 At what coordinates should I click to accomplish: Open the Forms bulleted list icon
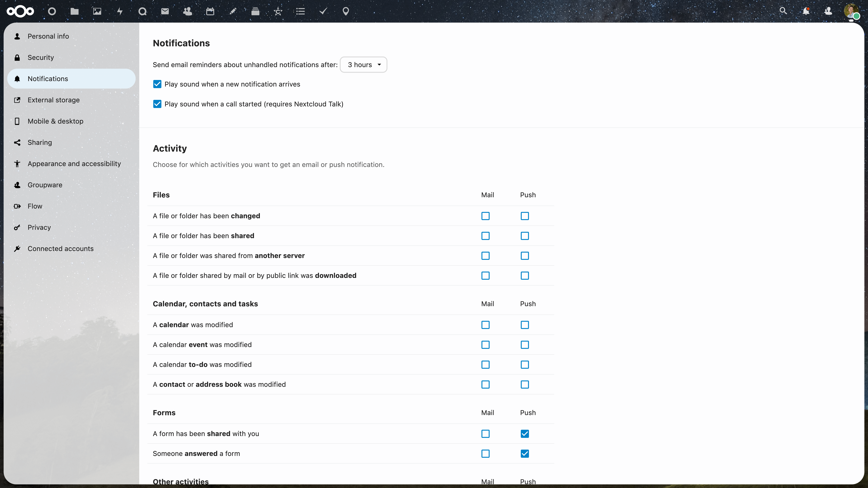point(301,11)
